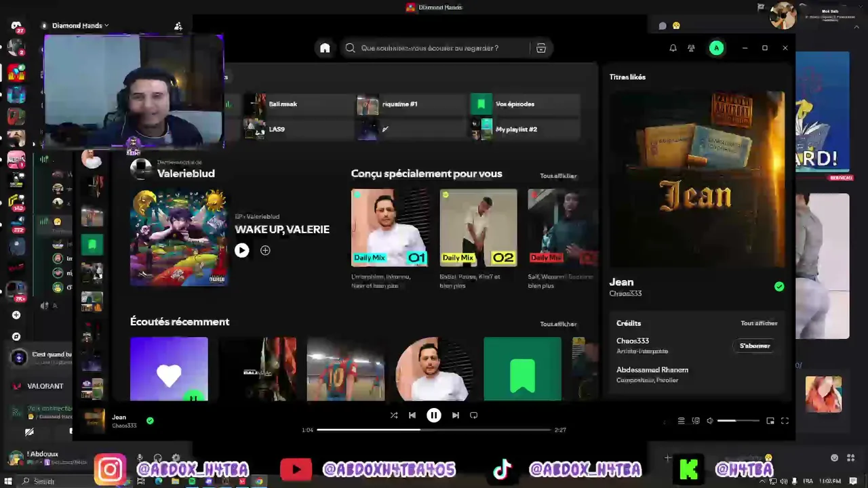868x488 pixels.
Task: Open the purple liked songs heart tile
Action: coord(169,369)
